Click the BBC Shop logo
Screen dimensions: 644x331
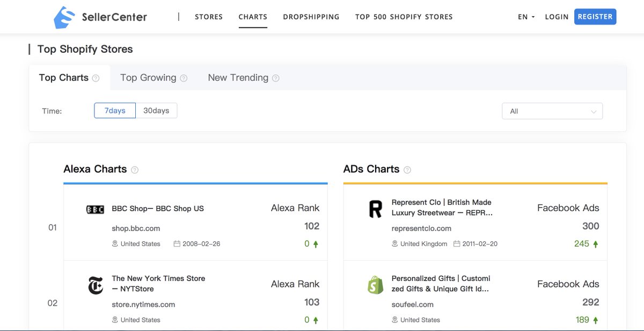click(x=95, y=210)
